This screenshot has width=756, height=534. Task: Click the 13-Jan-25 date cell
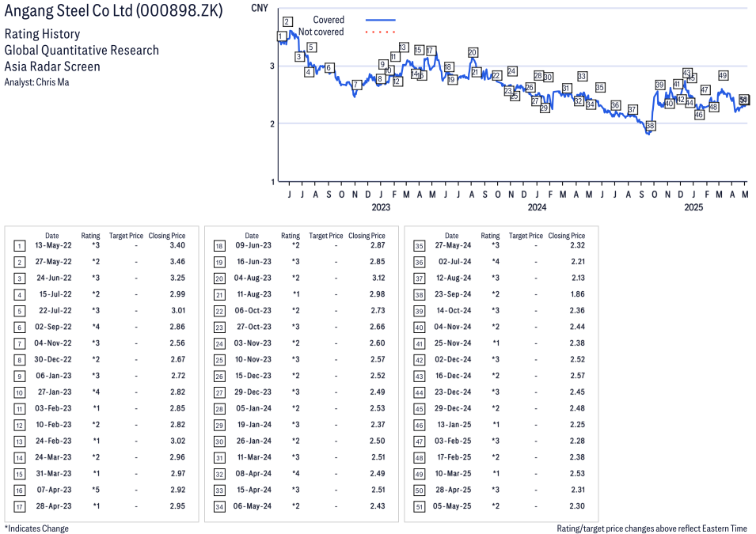[454, 425]
